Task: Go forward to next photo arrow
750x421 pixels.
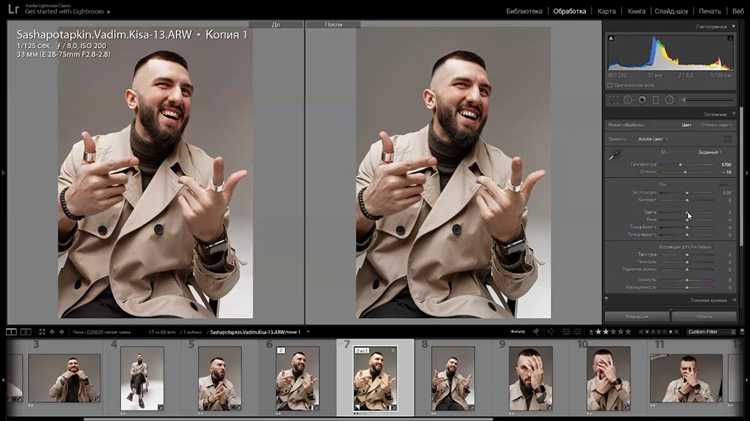Action: click(61, 332)
